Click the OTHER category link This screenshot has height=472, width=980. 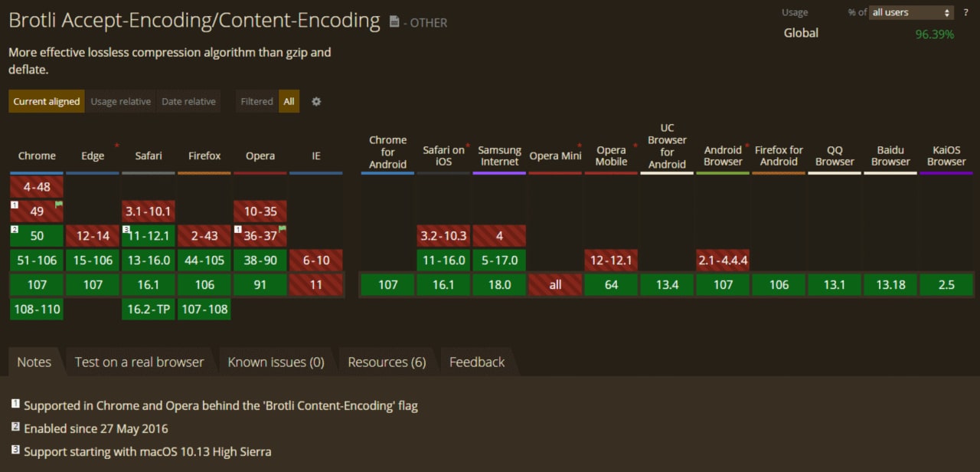coord(430,23)
